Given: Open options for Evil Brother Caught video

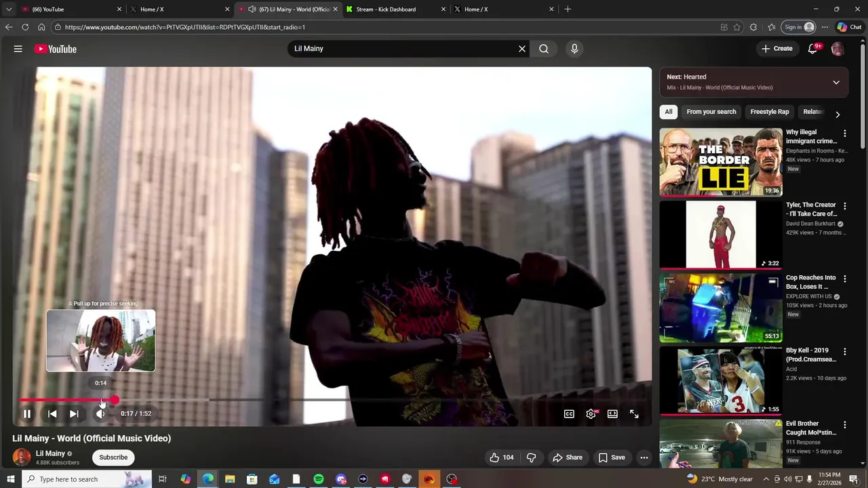Looking at the screenshot, I should coord(844,425).
